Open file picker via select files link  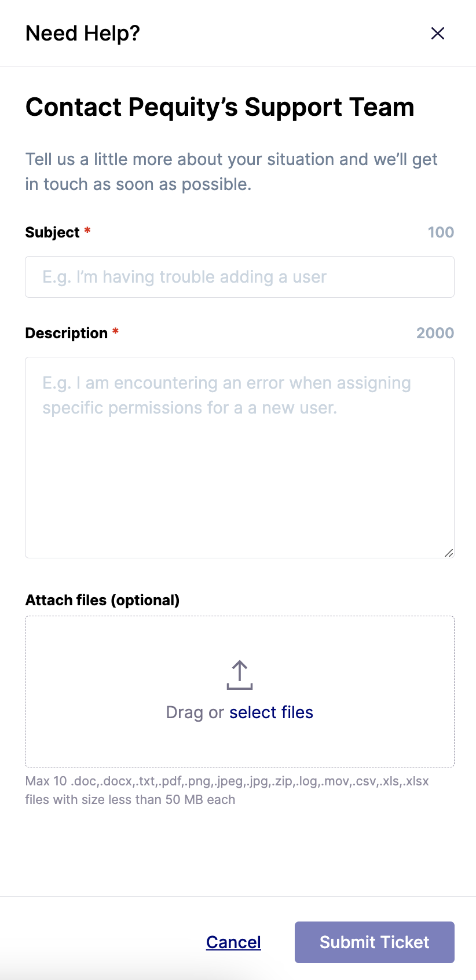(271, 712)
